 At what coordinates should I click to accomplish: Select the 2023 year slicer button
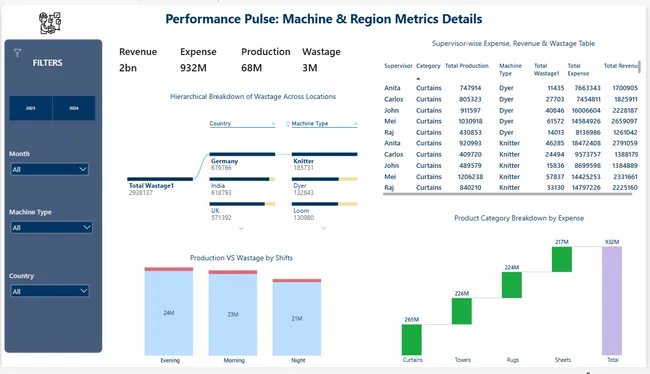coord(31,108)
